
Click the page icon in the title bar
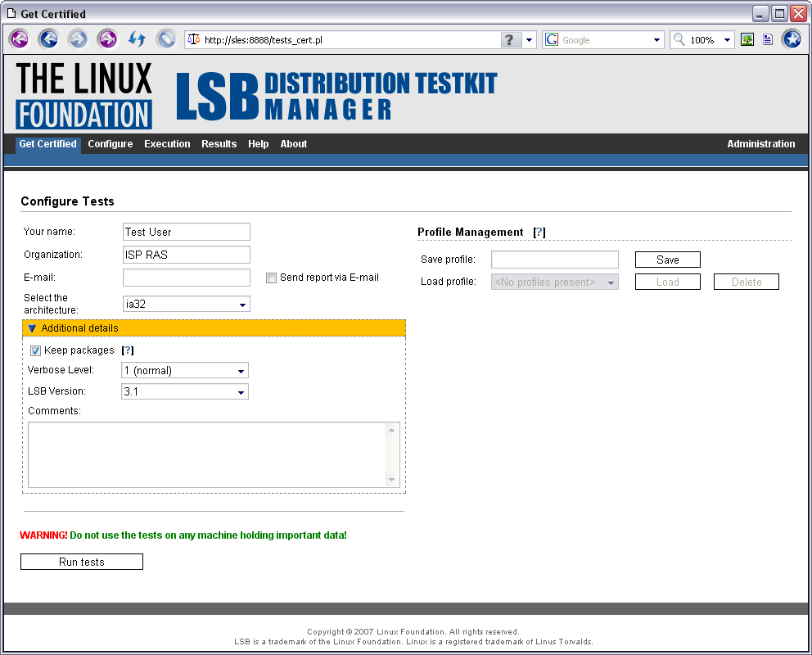[11, 13]
